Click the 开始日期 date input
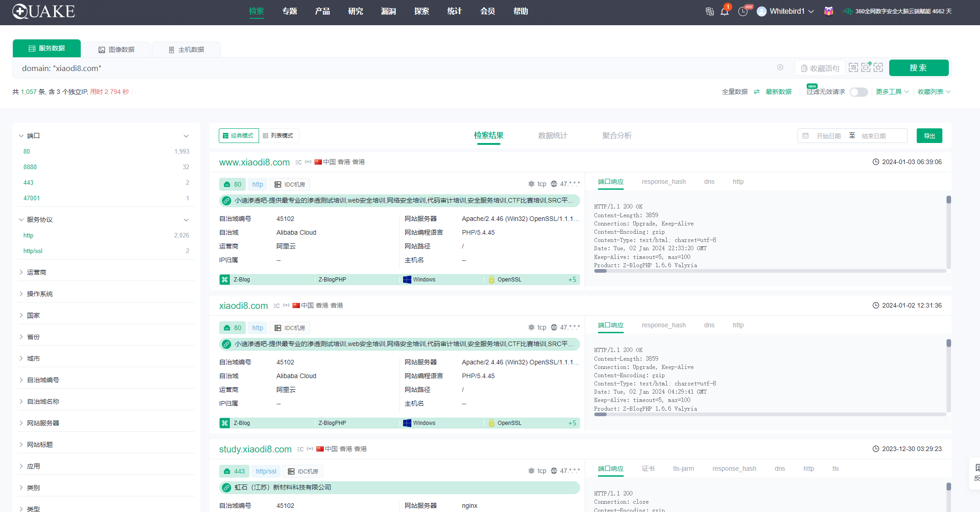The width and height of the screenshot is (980, 512). [x=828, y=136]
